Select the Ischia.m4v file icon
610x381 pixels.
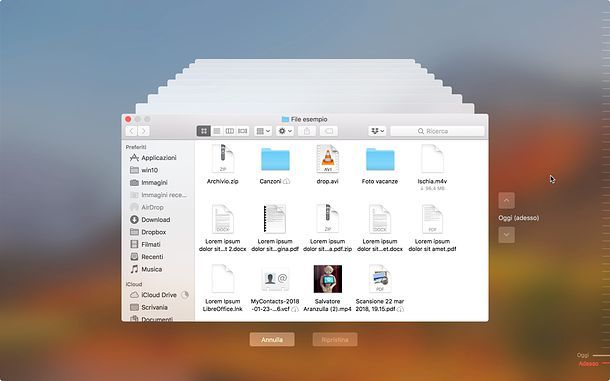[432, 158]
